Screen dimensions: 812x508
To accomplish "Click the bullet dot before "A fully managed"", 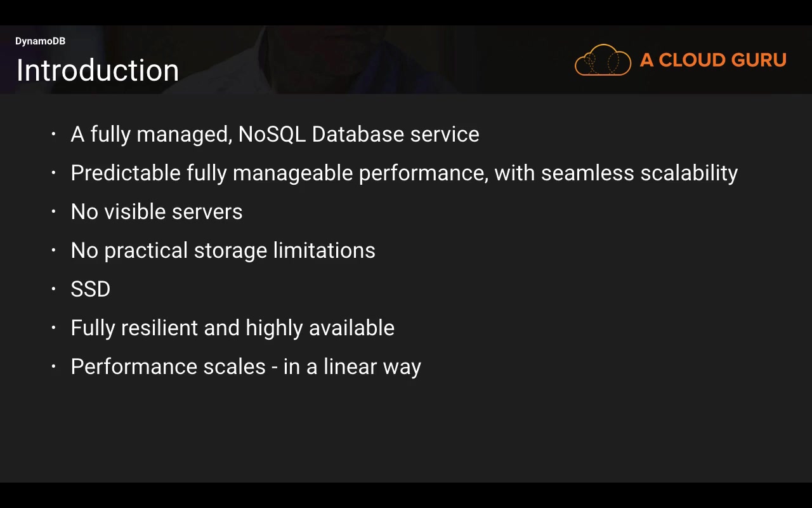I will tap(54, 134).
